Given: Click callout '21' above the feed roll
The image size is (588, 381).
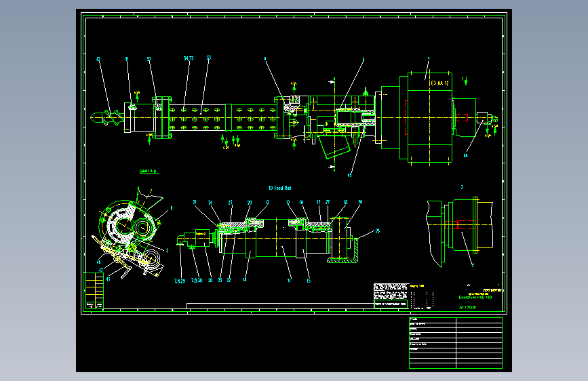Looking at the screenshot, I should click(195, 202).
